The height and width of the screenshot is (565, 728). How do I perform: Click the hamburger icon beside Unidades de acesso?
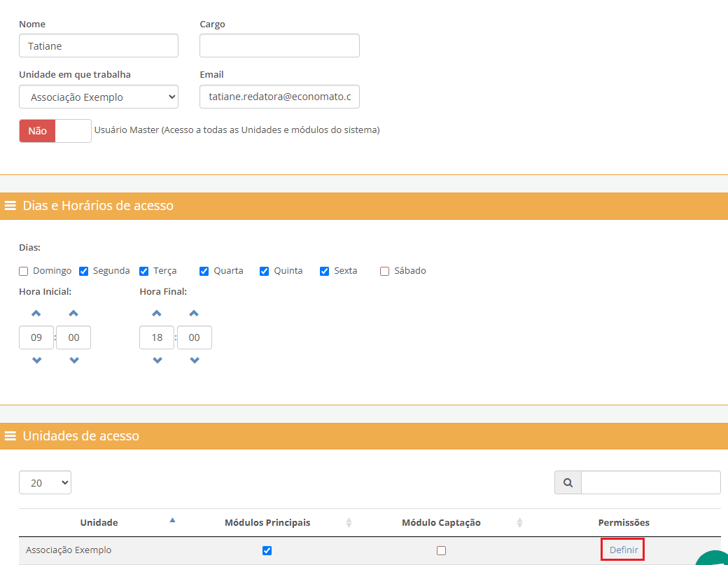coord(10,436)
